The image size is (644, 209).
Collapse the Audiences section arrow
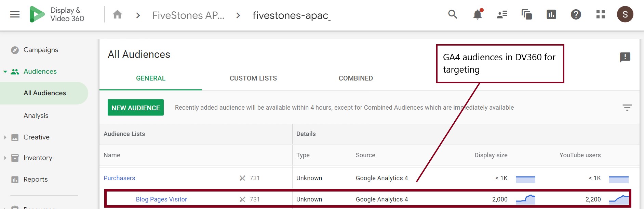point(5,72)
